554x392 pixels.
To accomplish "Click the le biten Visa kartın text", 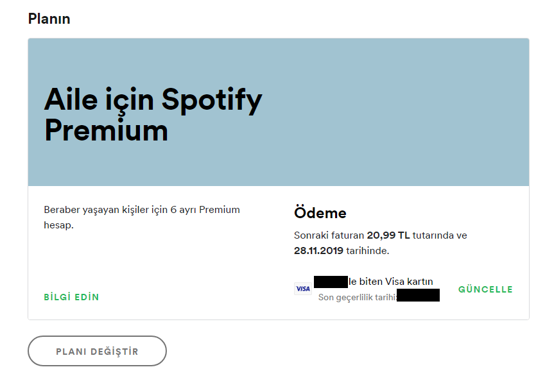I will 390,282.
